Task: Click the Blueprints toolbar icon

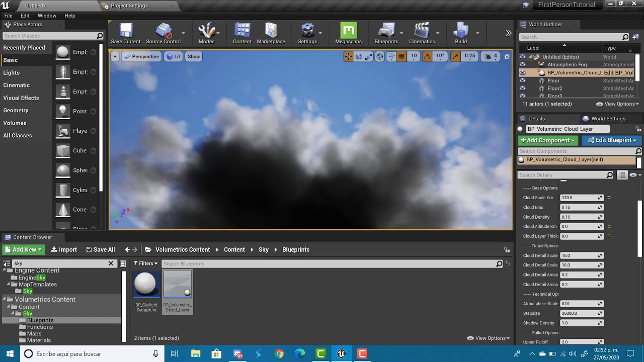Action: pyautogui.click(x=386, y=34)
